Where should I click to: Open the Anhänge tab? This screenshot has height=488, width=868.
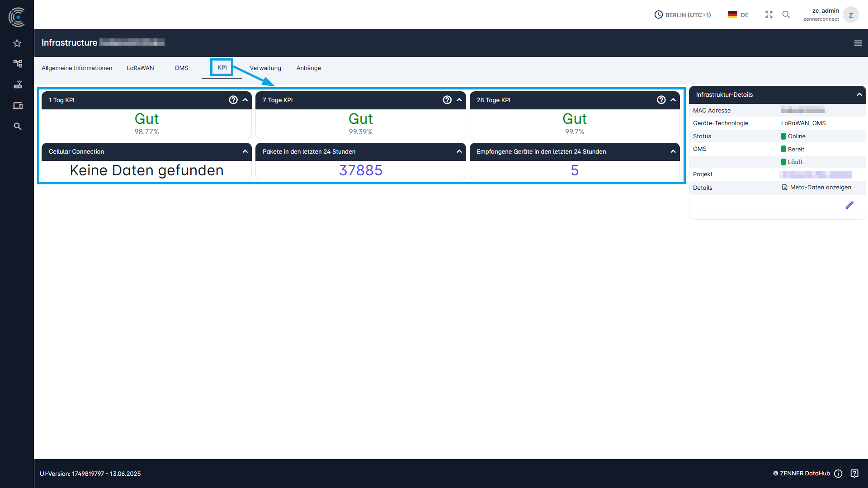(x=308, y=68)
